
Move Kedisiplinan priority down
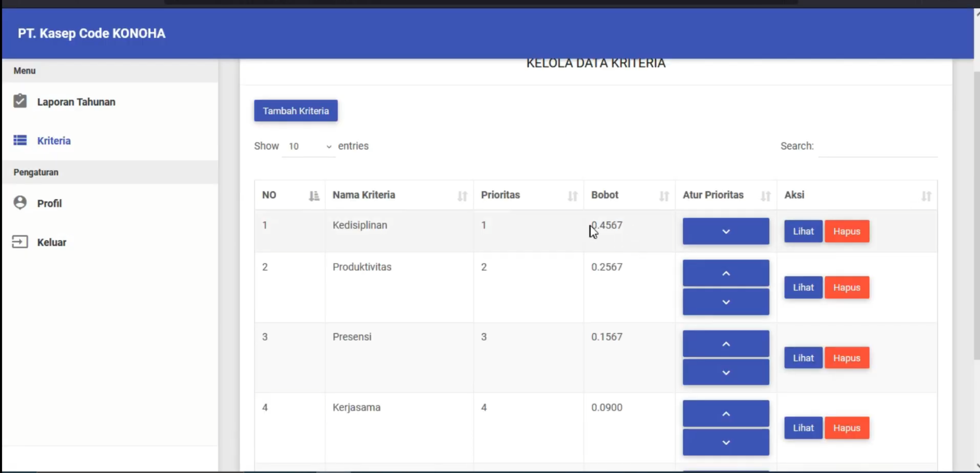(725, 231)
